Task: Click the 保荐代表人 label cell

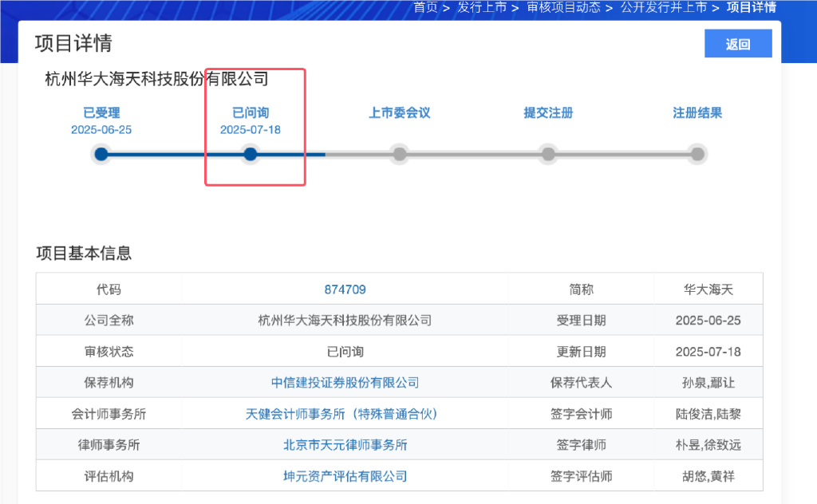Action: [x=582, y=383]
